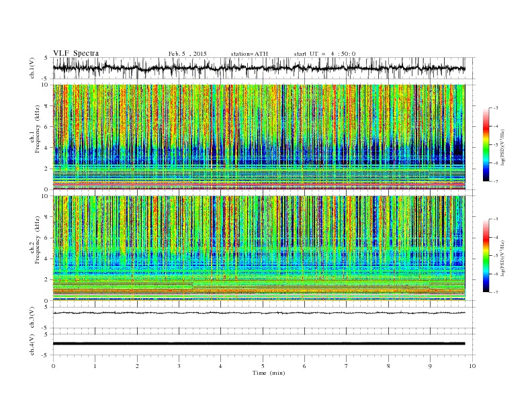Viewport: 532px width, 411px height.
Task: Click the "Time (min)" axis label
Action: point(269,373)
